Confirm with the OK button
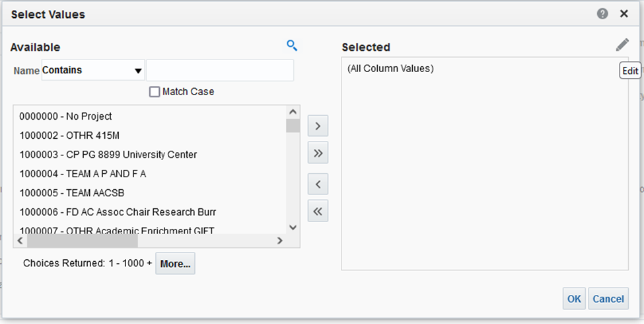 [574, 299]
